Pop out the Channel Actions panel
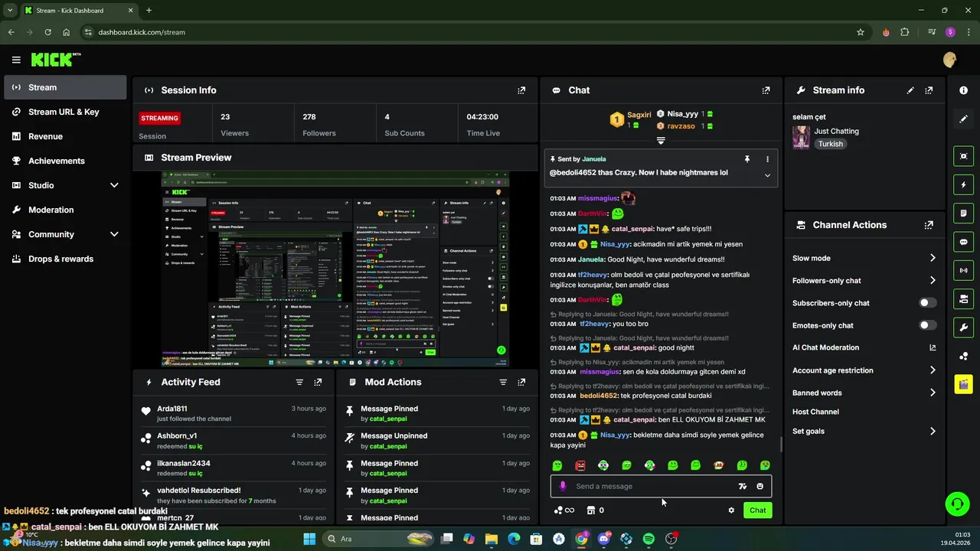Image resolution: width=980 pixels, height=551 pixels. coord(929,225)
